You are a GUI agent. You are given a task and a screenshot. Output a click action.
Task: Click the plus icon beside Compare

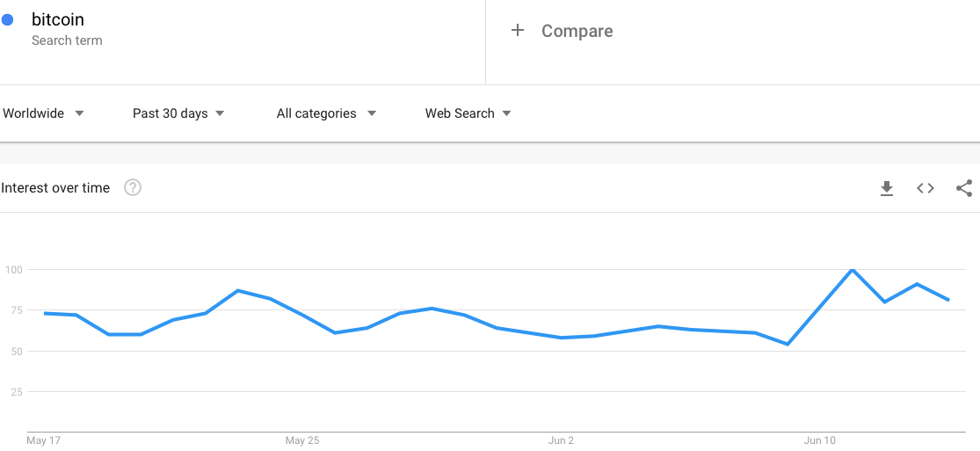(517, 30)
